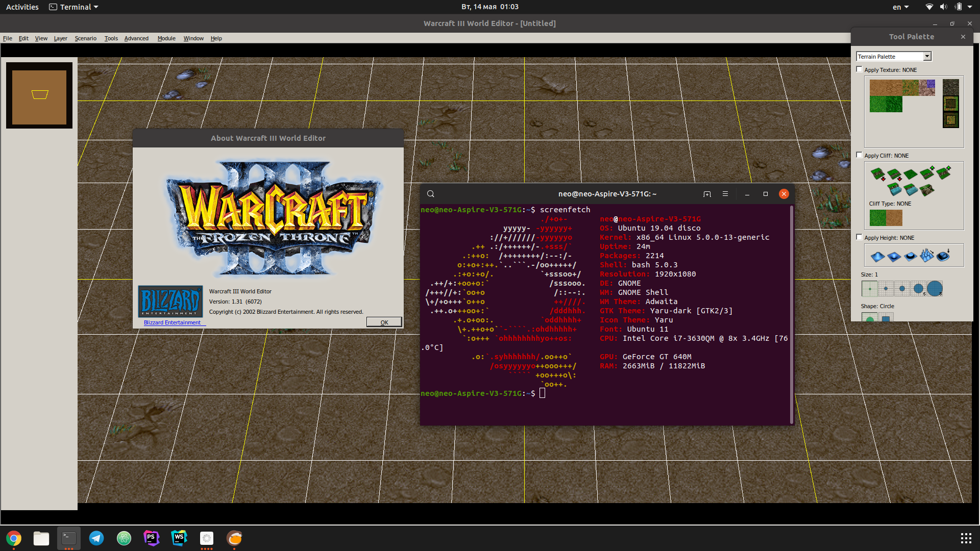This screenshot has width=980, height=551.
Task: Select the smooth height tool
Action: (x=943, y=256)
